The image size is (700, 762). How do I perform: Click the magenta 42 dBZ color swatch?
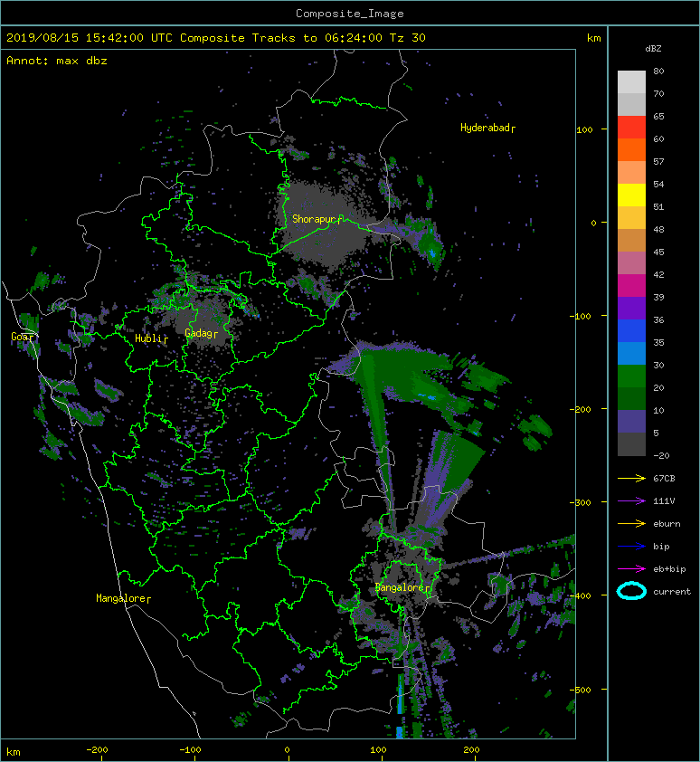point(631,286)
